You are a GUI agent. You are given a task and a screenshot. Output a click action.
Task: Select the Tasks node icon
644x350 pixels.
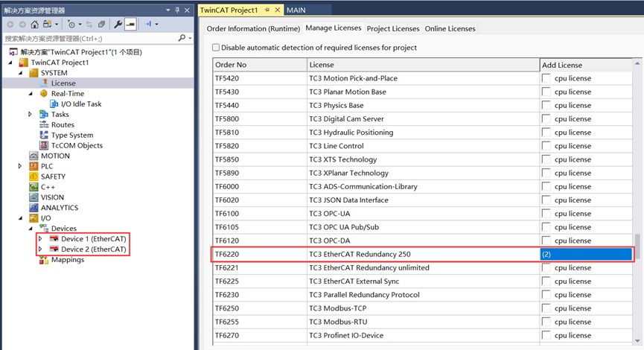click(x=44, y=114)
